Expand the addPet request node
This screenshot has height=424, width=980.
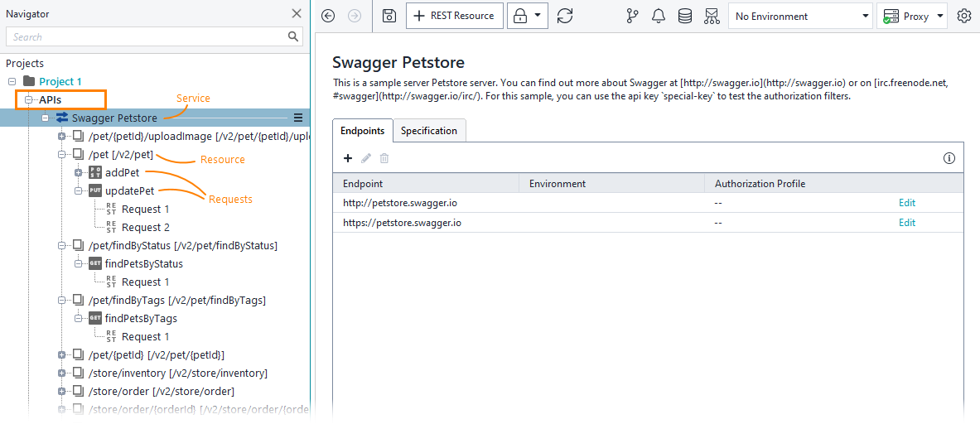pos(78,172)
